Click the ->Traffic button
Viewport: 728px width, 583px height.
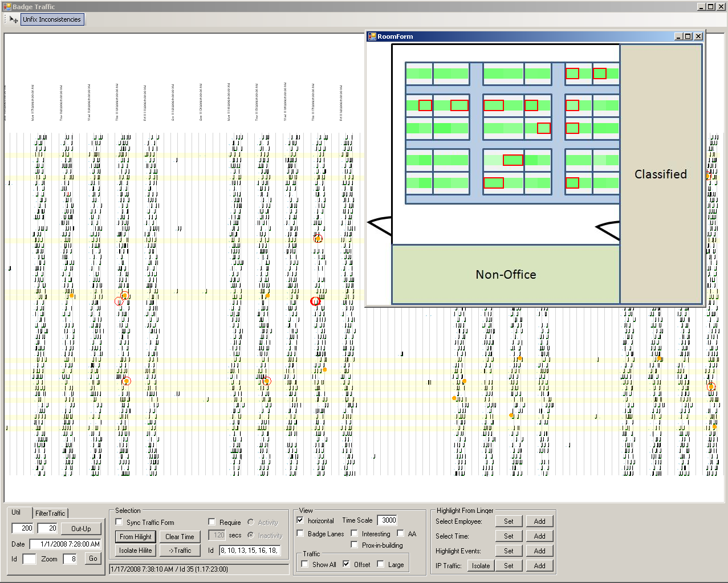click(x=180, y=551)
